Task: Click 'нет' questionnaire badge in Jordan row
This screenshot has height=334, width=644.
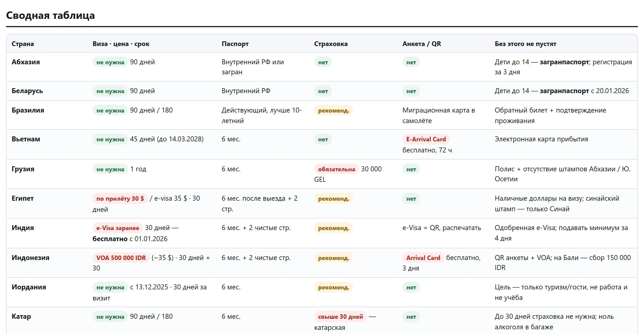Action: pos(411,287)
